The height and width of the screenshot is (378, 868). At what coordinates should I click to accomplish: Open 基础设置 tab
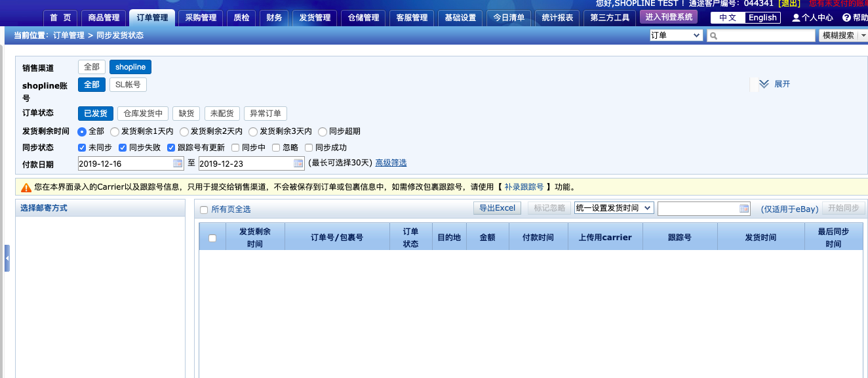point(460,18)
